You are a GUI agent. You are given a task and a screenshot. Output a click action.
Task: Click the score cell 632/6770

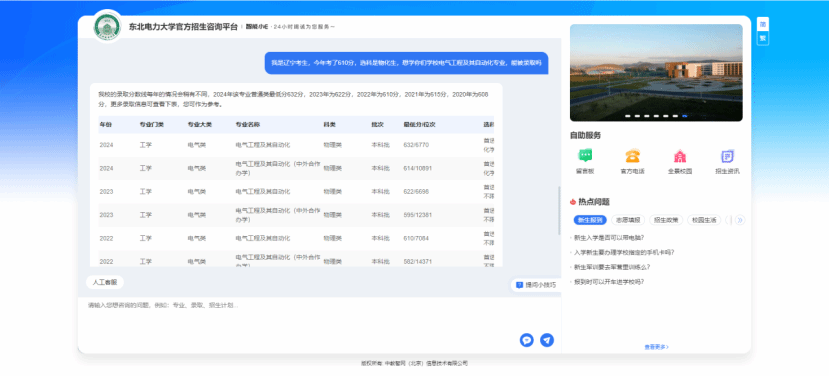click(x=416, y=145)
